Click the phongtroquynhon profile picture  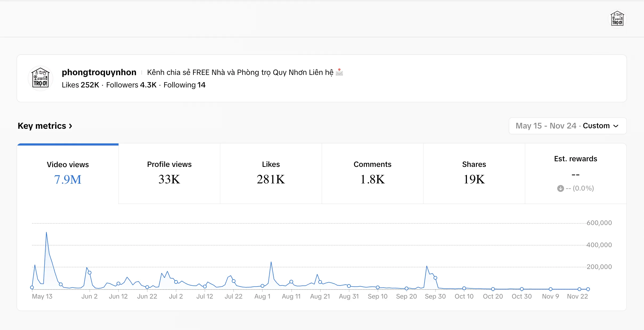40,78
